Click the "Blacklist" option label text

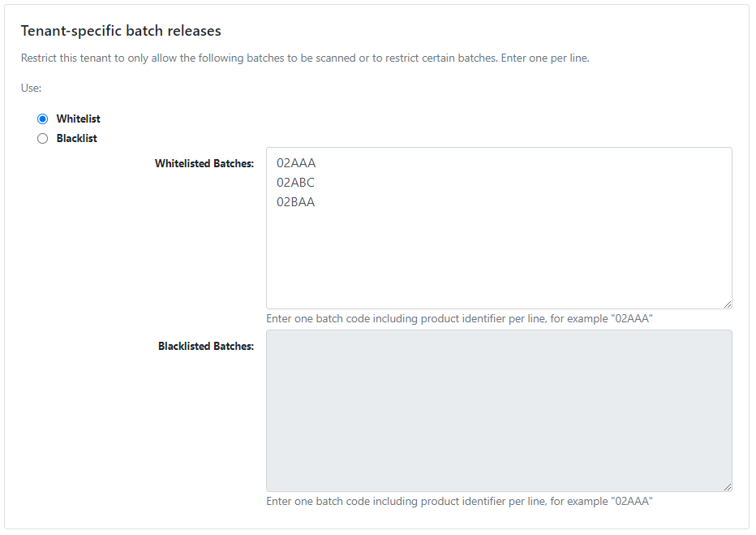click(x=76, y=139)
